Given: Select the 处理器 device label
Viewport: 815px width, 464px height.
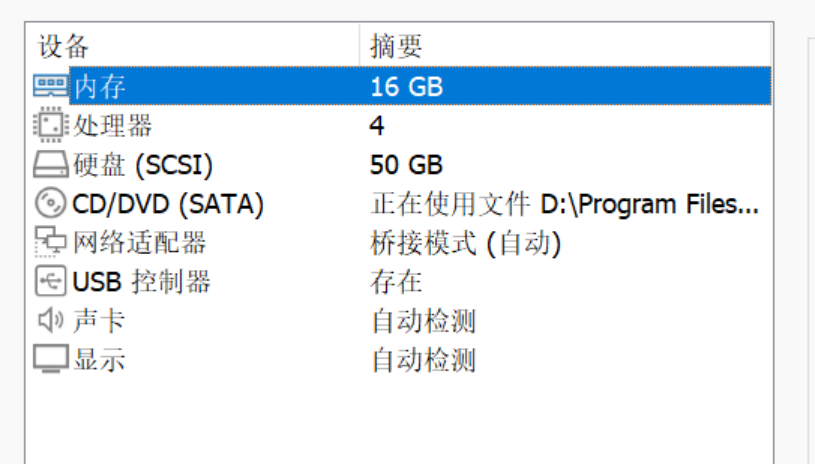Looking at the screenshot, I should [x=113, y=125].
